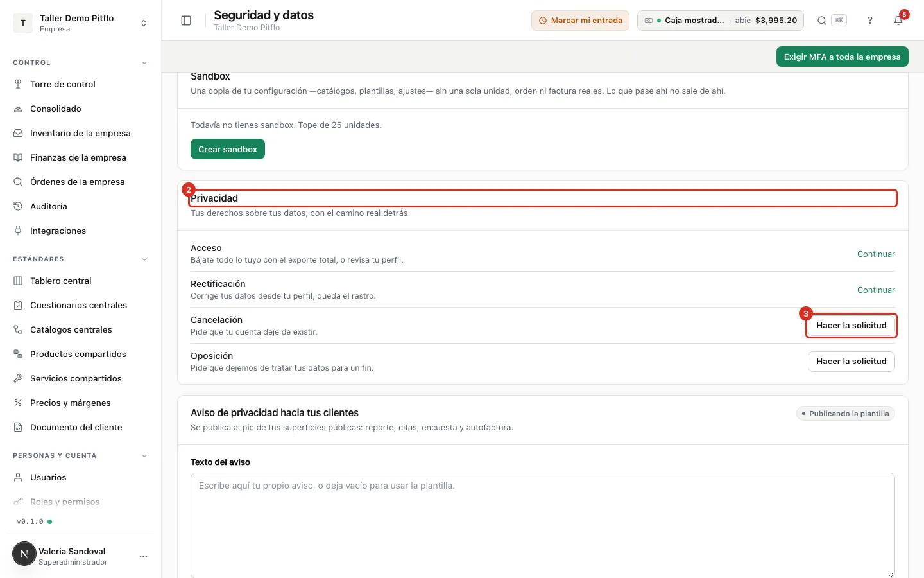Open the help question mark icon
Image resolution: width=924 pixels, height=578 pixels.
[x=870, y=21]
